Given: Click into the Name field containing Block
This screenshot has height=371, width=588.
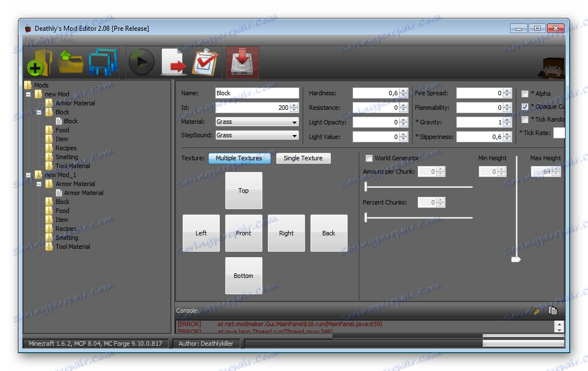Looking at the screenshot, I should (x=257, y=93).
